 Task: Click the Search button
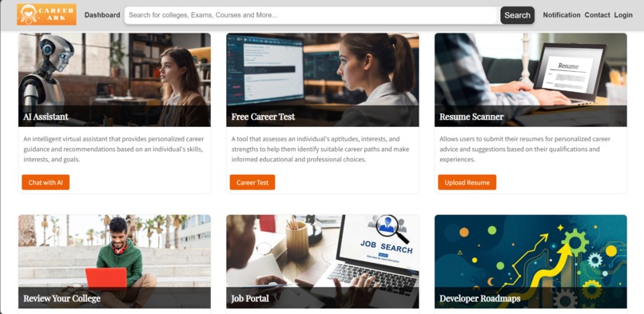517,15
